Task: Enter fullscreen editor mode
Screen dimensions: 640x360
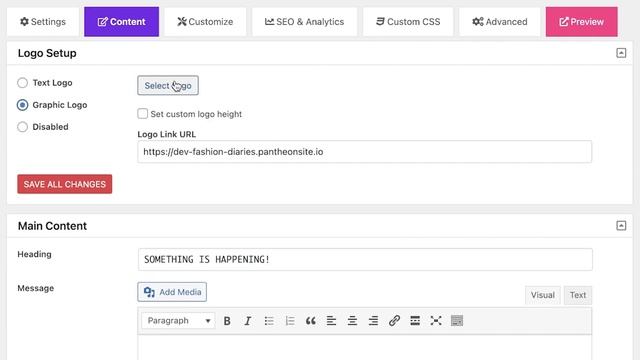Action: (436, 321)
